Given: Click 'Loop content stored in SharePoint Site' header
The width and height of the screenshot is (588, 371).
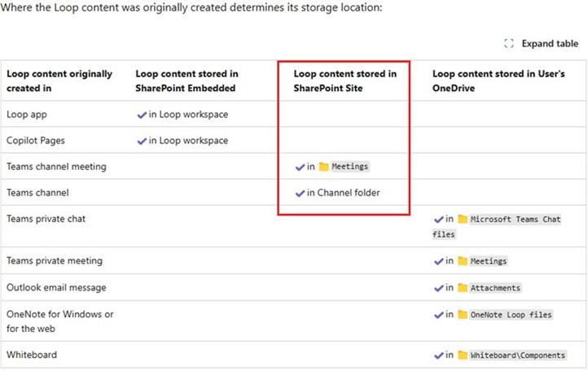Looking at the screenshot, I should pyautogui.click(x=345, y=81).
